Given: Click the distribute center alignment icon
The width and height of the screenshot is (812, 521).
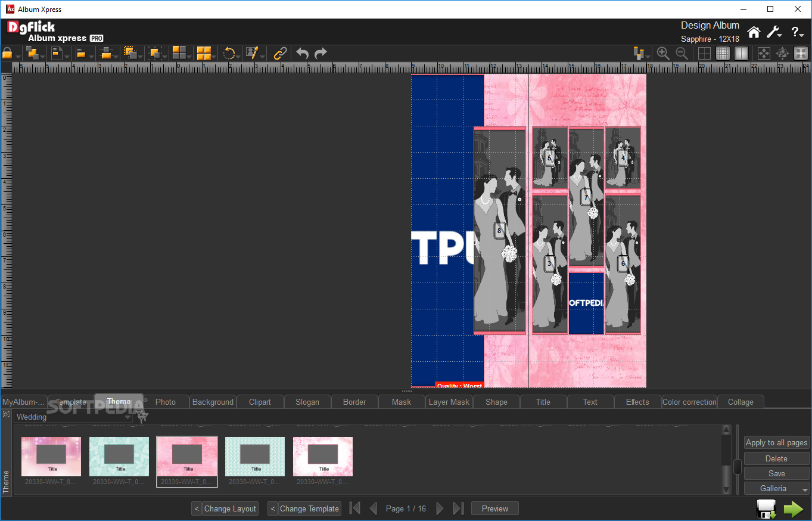Looking at the screenshot, I should click(106, 53).
